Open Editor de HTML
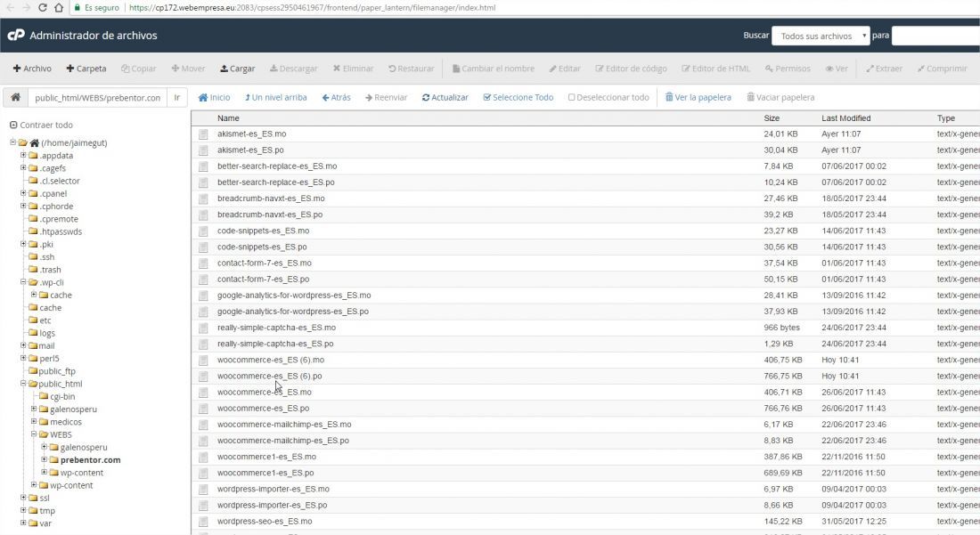980x535 pixels. (715, 68)
